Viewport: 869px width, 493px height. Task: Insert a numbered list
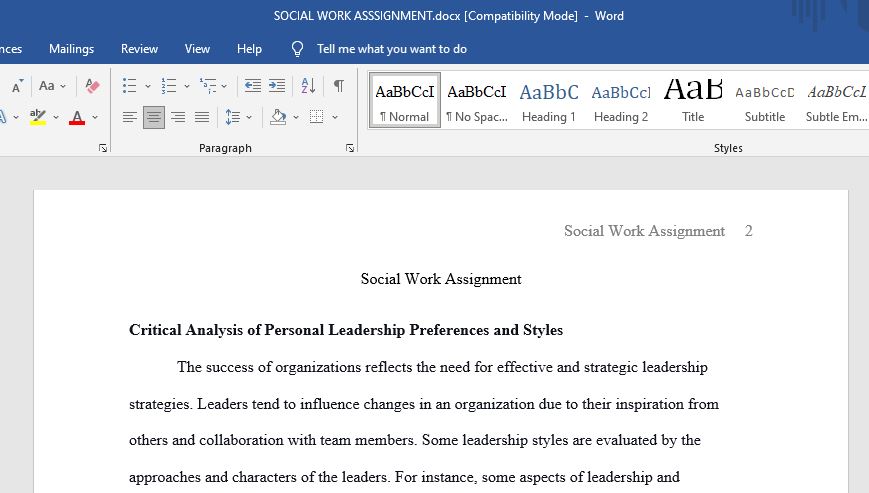[168, 86]
